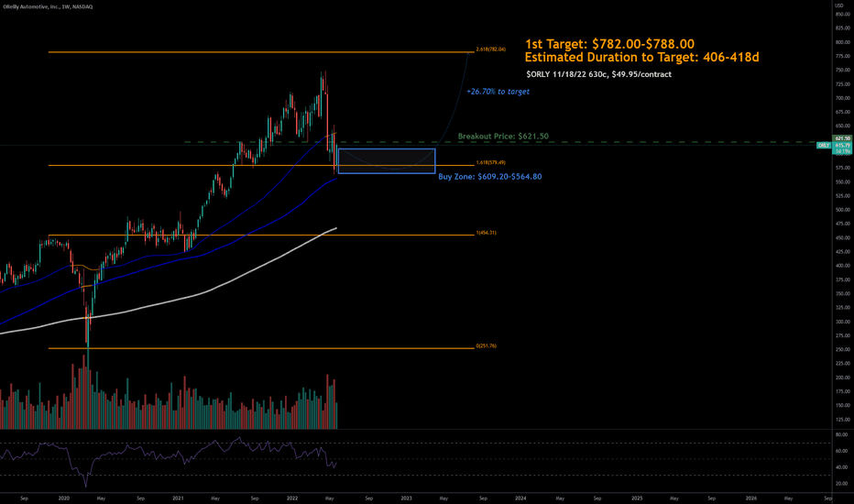Select the blue buy zone rectangle

[x=387, y=160]
